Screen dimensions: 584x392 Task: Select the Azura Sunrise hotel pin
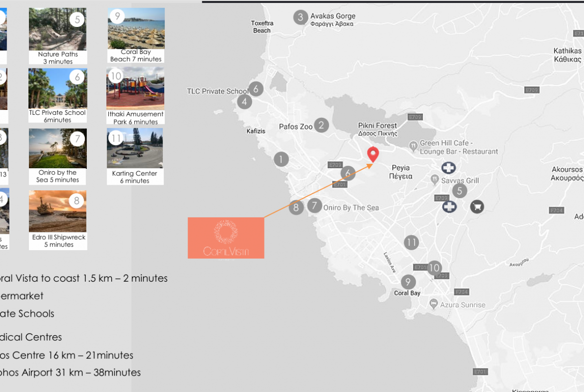[x=433, y=304]
